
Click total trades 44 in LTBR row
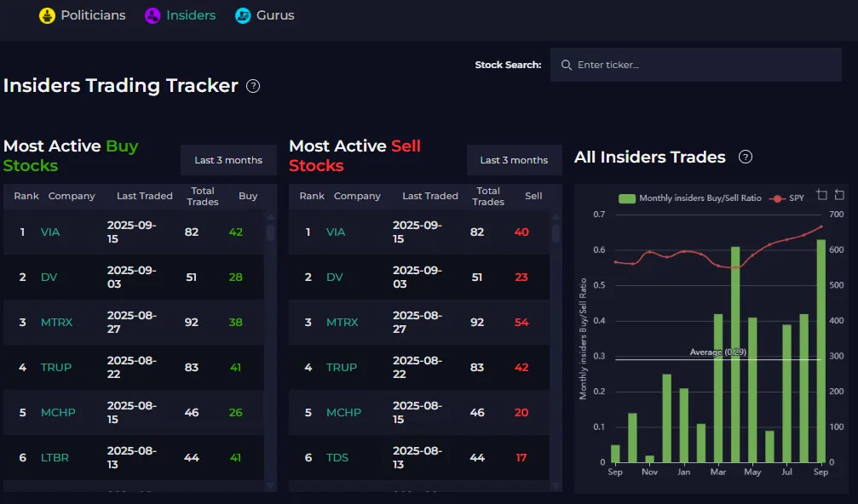point(192,457)
